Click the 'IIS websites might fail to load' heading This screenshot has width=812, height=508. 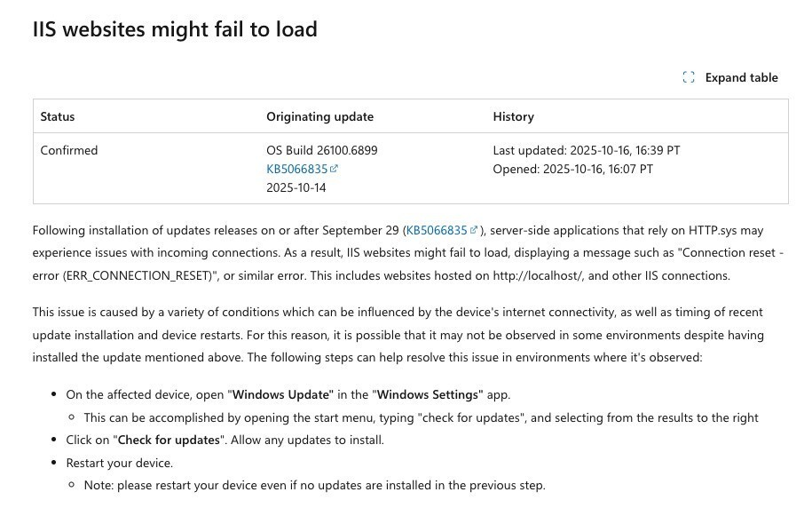175,29
